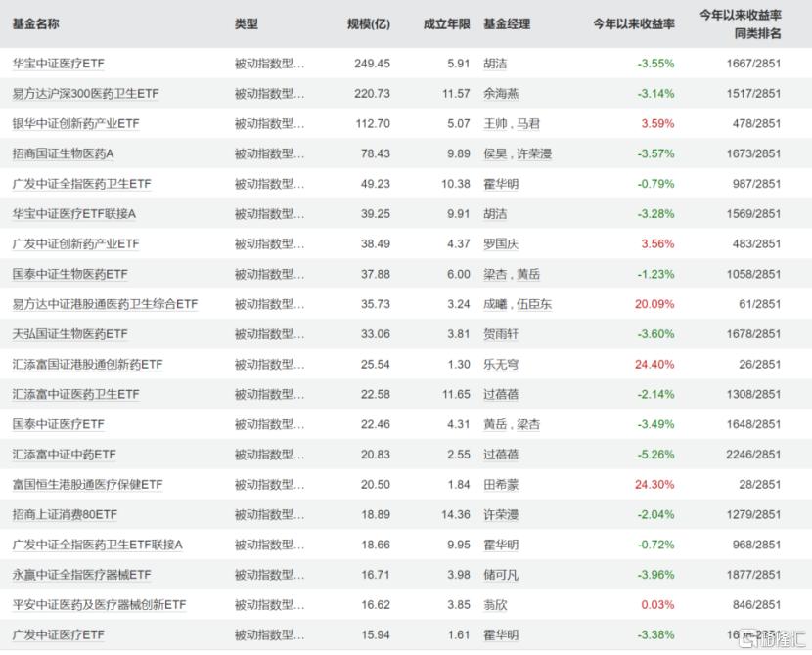The image size is (812, 655).
Task: Sort by the 今年以来收益率 column header
Action: click(634, 23)
